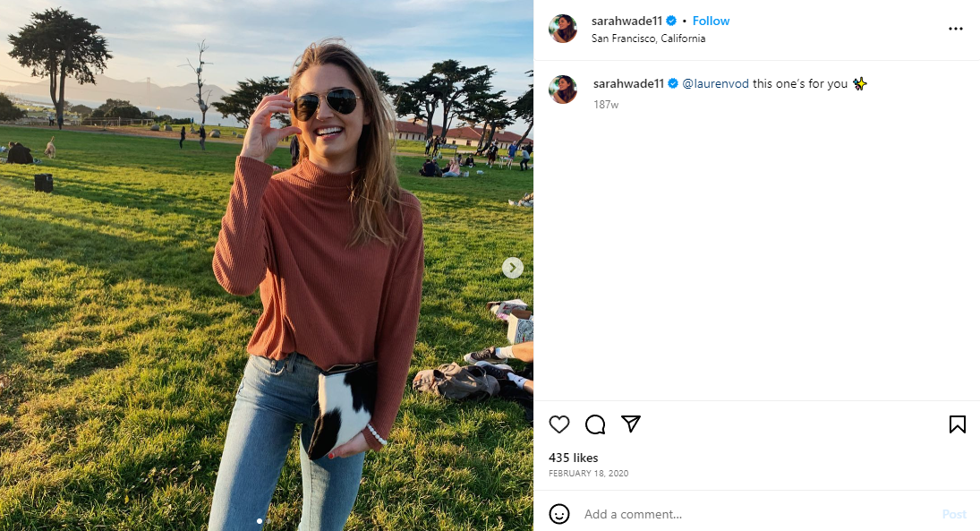Image resolution: width=980 pixels, height=531 pixels.
Task: Save the post with the bookmark icon
Action: [957, 424]
